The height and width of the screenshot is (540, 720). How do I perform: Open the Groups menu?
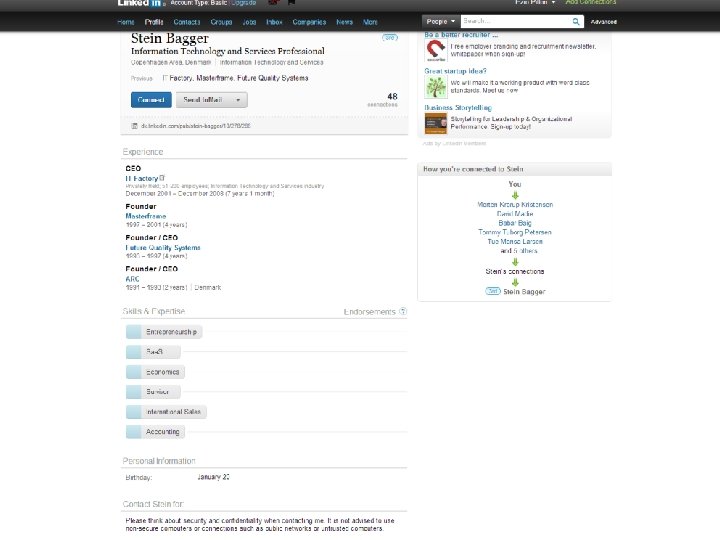(x=221, y=22)
